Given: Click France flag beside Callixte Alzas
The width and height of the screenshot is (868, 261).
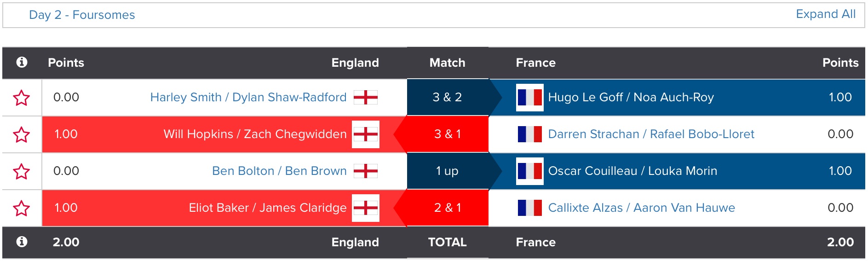Looking at the screenshot, I should 529,208.
